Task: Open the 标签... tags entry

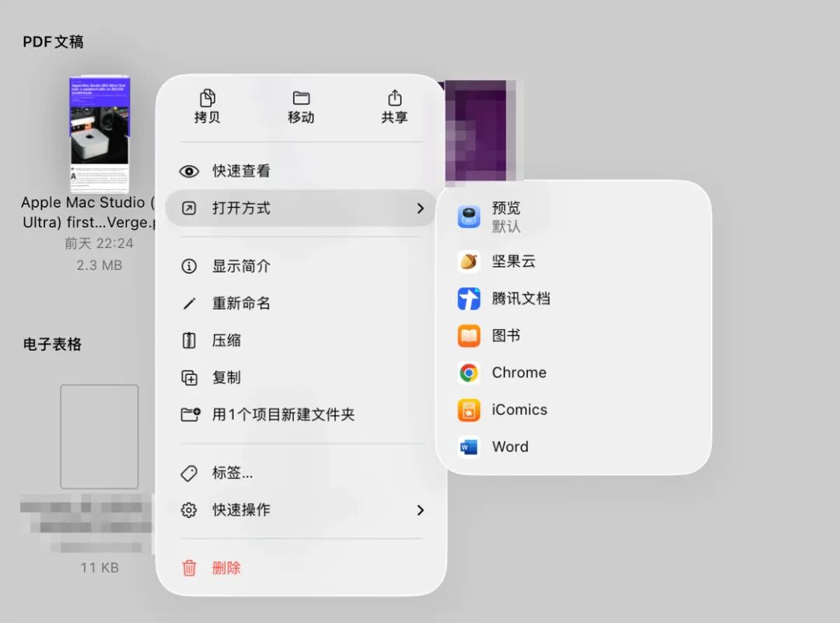Action: [301, 473]
